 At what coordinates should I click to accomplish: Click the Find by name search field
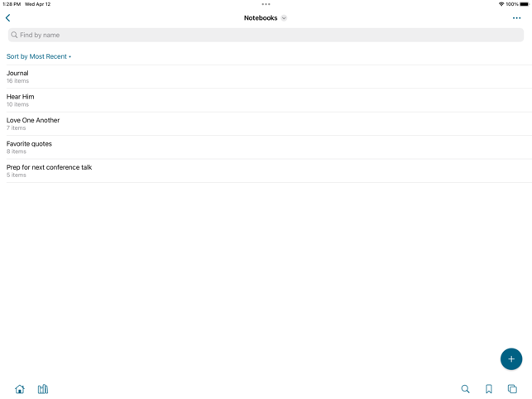(x=266, y=35)
